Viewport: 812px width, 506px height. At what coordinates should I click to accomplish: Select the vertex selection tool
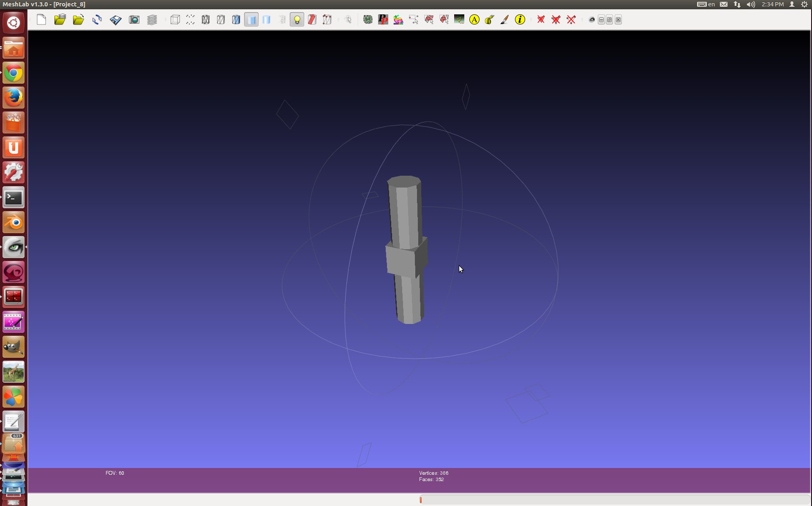tap(414, 19)
